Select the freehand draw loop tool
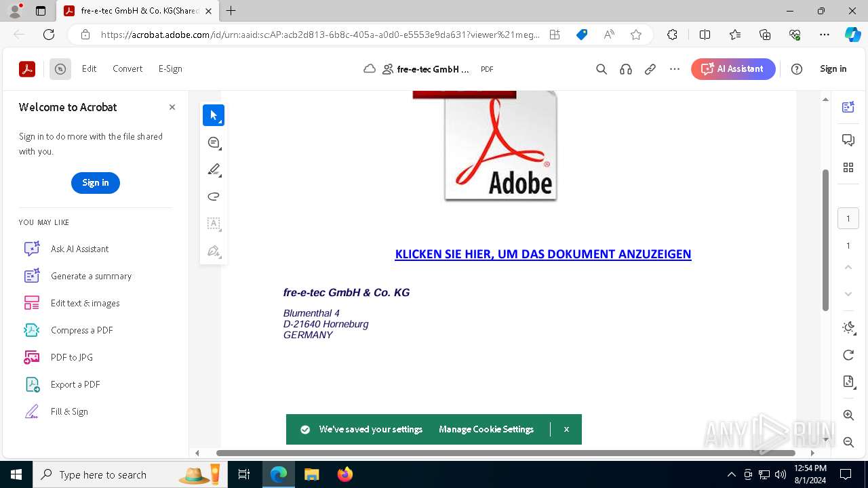Screen dimensions: 868x488 (214, 197)
